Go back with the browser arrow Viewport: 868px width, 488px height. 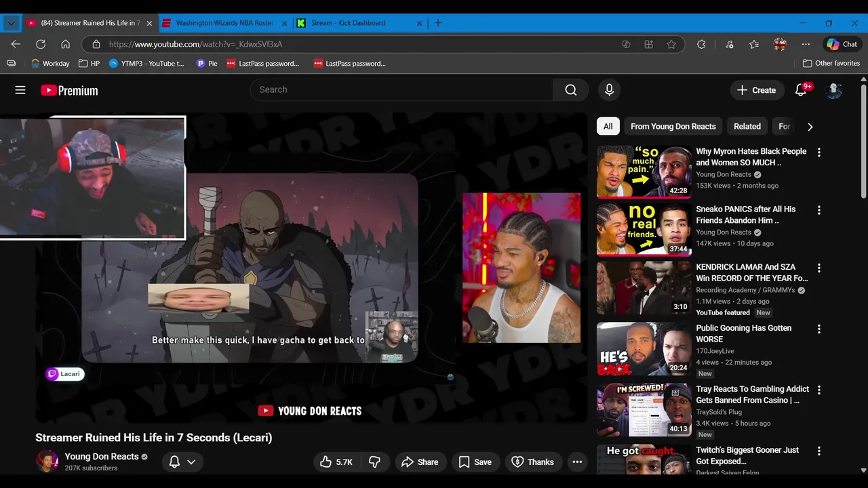pos(16,44)
